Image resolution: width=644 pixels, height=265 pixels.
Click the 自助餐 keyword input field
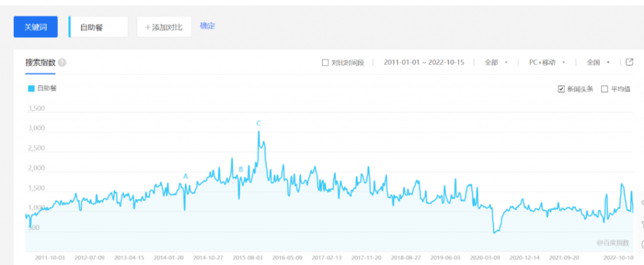[98, 27]
